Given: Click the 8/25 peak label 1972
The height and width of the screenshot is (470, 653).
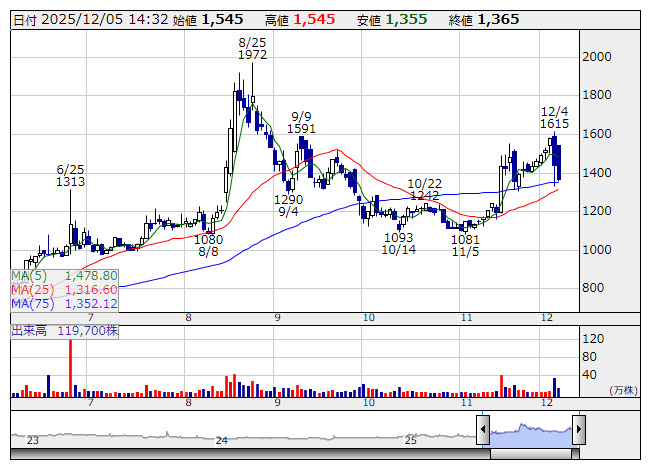Looking at the screenshot, I should coord(252,55).
